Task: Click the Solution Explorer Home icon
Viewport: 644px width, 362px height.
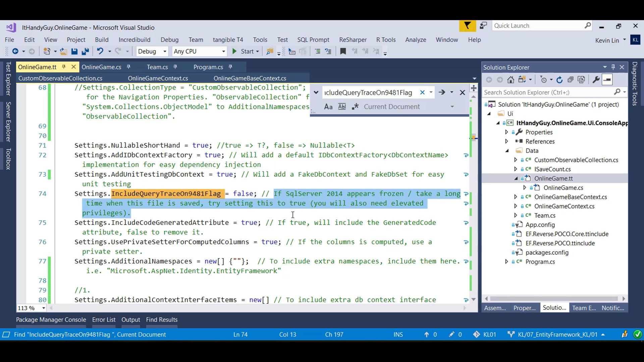Action: (x=511, y=80)
